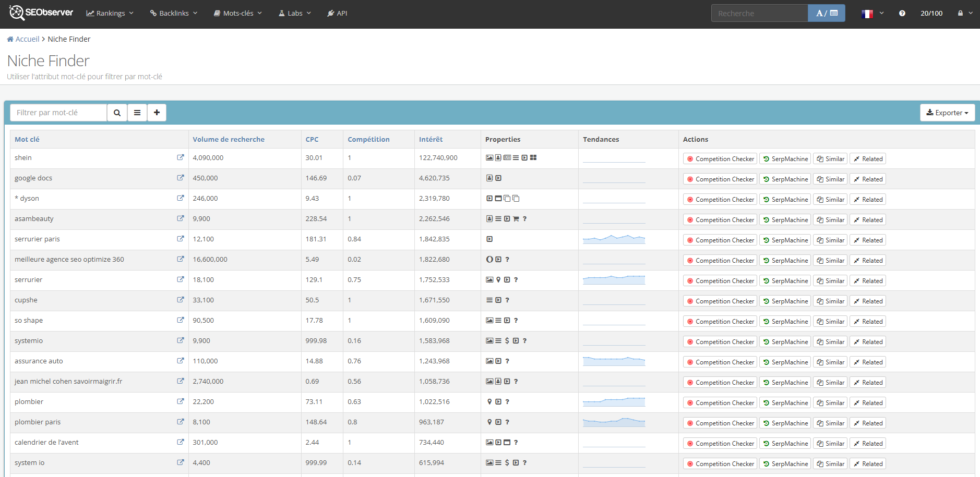
Task: Click Related for plombier paris
Action: 868,423
